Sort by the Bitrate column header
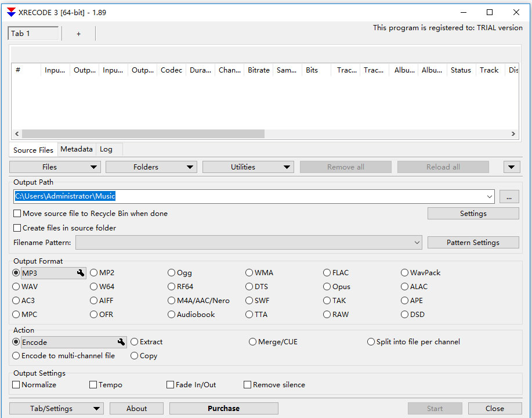 pyautogui.click(x=259, y=70)
